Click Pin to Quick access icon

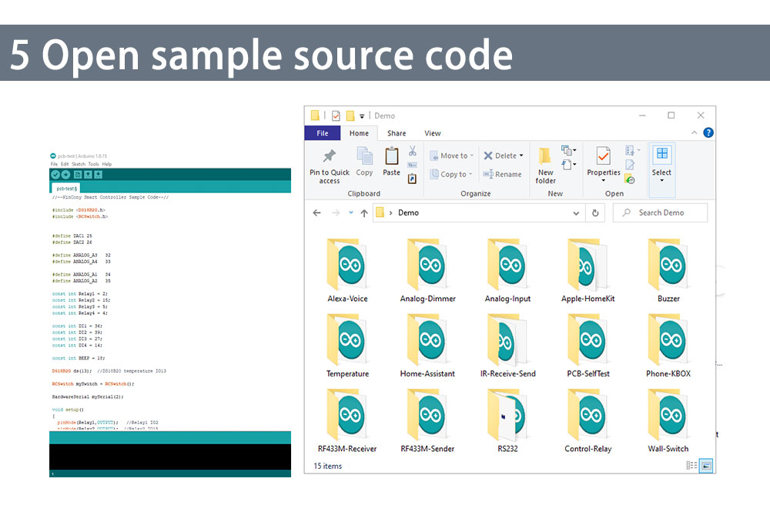coord(329,157)
